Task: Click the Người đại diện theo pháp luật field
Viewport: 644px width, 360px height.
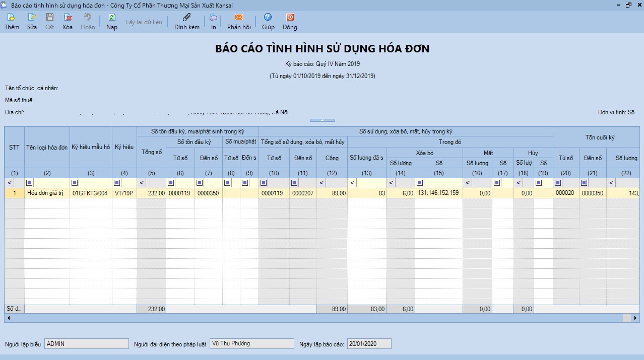Action: (251, 344)
